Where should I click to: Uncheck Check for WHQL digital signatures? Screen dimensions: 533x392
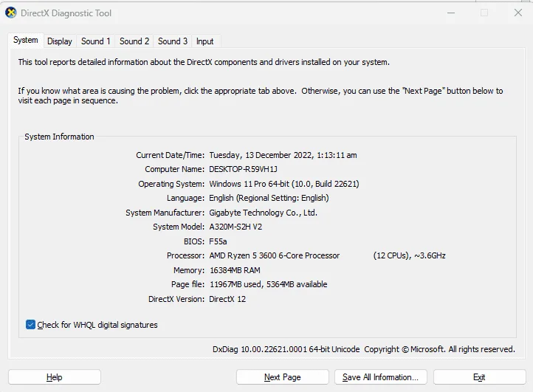tap(30, 325)
